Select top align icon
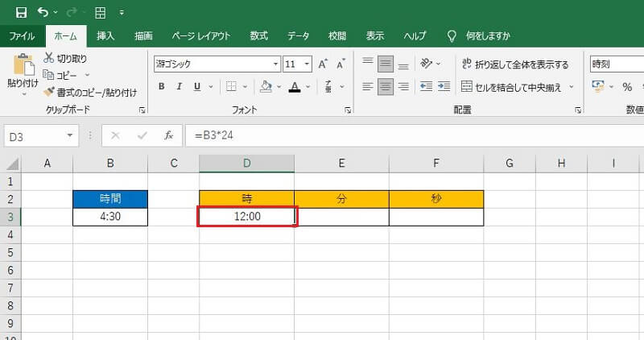 (x=368, y=63)
